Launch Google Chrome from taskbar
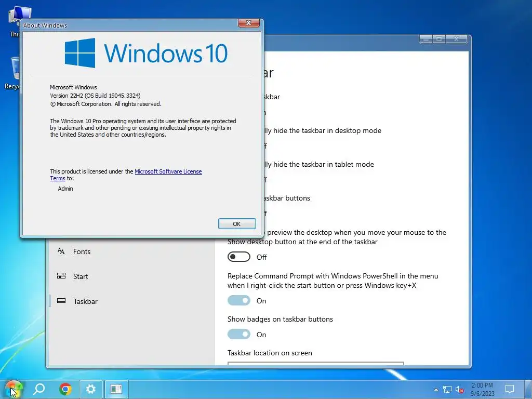Viewport: 532px width, 399px height. click(x=65, y=389)
